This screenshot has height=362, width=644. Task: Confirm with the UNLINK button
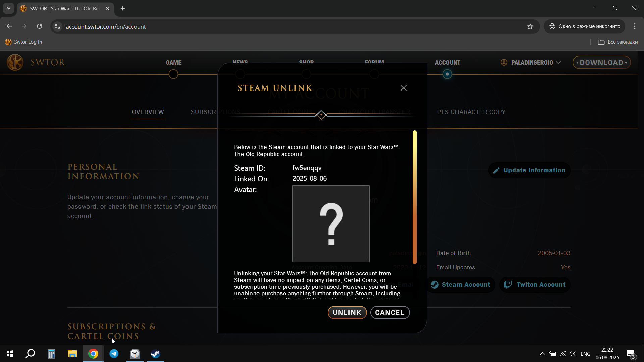pos(347,312)
